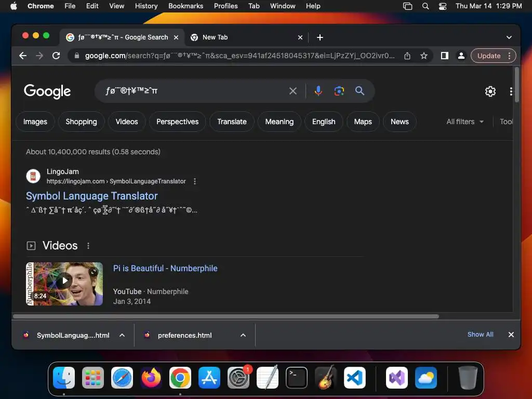The width and height of the screenshot is (532, 399).
Task: Start voice search with the microphone icon
Action: tap(318, 91)
